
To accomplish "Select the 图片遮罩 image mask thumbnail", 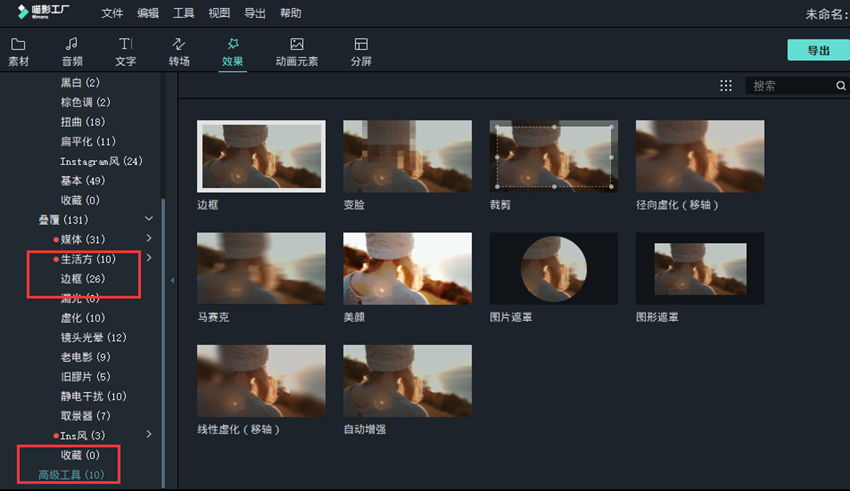I will coord(554,268).
